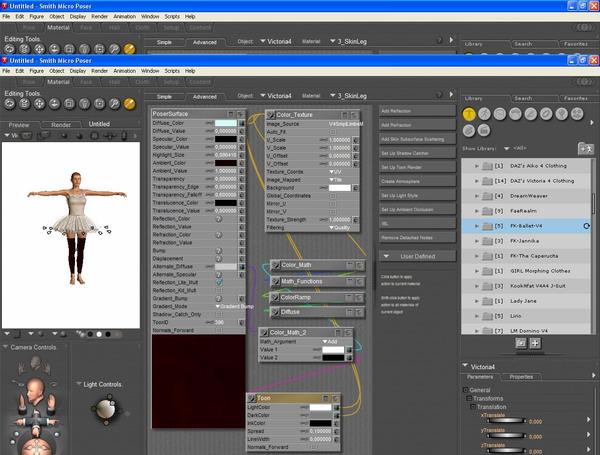Viewport: 600px width, 455px height.
Task: Open the Figure menu in front window
Action: 37,71
